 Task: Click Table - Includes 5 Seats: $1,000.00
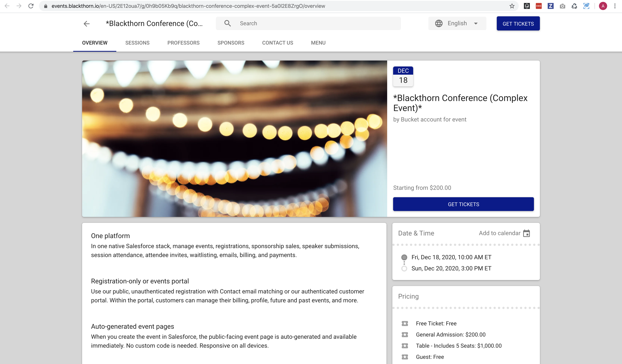[x=459, y=346]
